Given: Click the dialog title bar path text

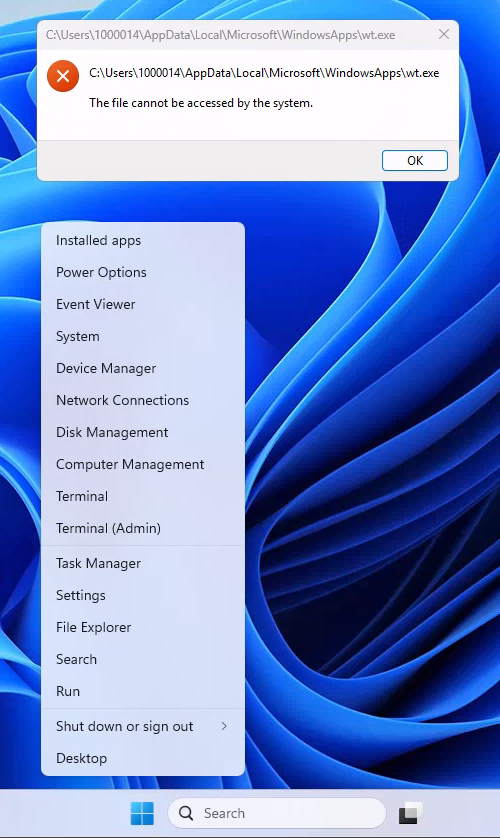Looking at the screenshot, I should coord(221,35).
